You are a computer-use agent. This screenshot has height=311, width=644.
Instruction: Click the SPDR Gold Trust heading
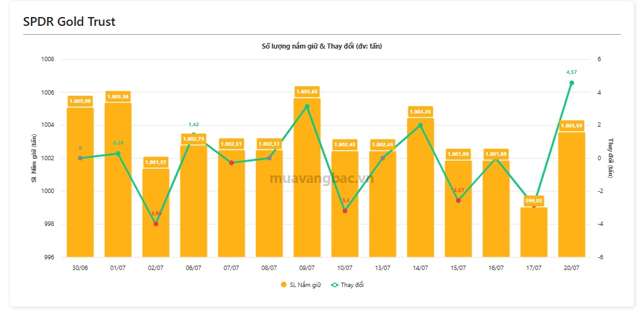point(69,21)
